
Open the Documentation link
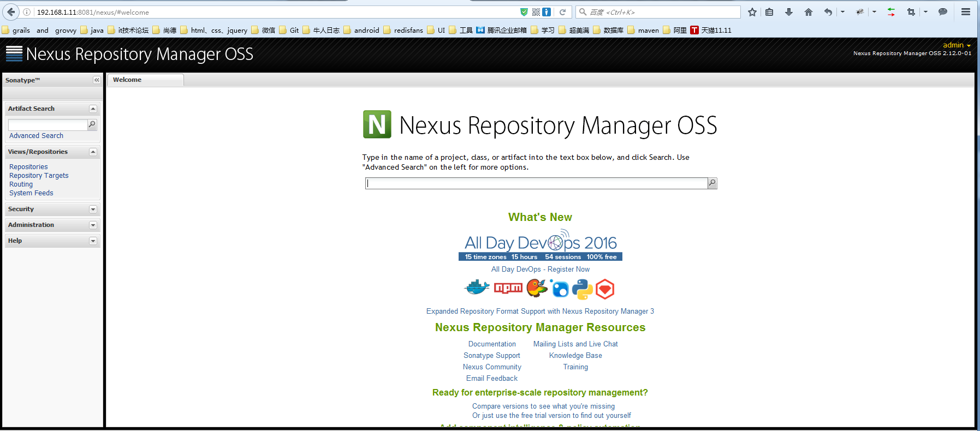492,344
